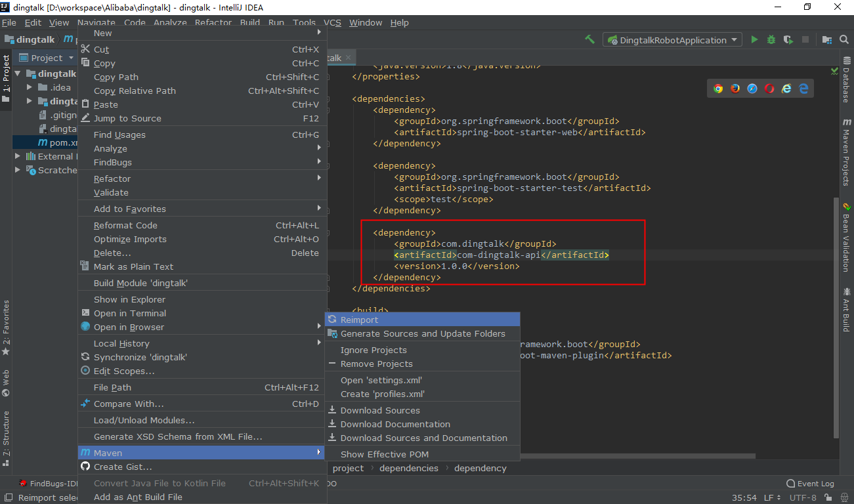Click the Event Log balloon icon
854x504 pixels.
tap(791, 484)
